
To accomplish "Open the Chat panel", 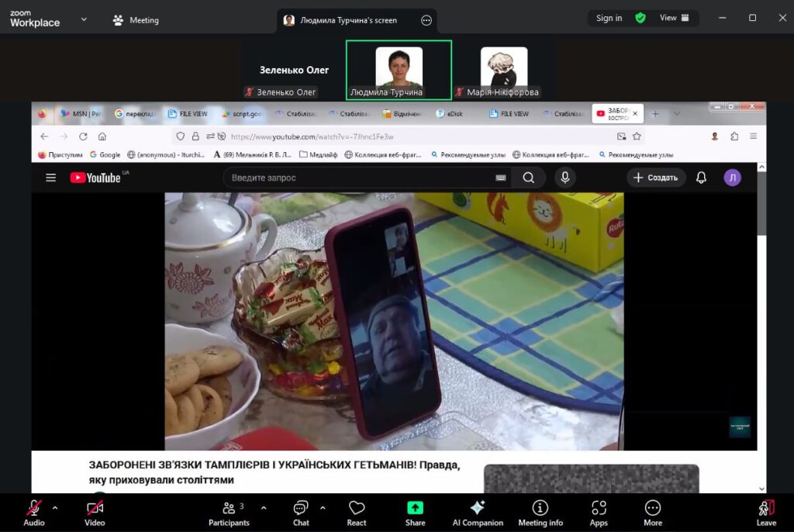I will click(301, 509).
